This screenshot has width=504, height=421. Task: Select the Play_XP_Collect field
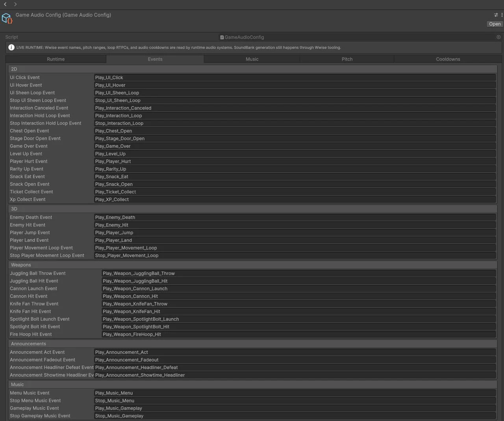pyautogui.click(x=295, y=199)
